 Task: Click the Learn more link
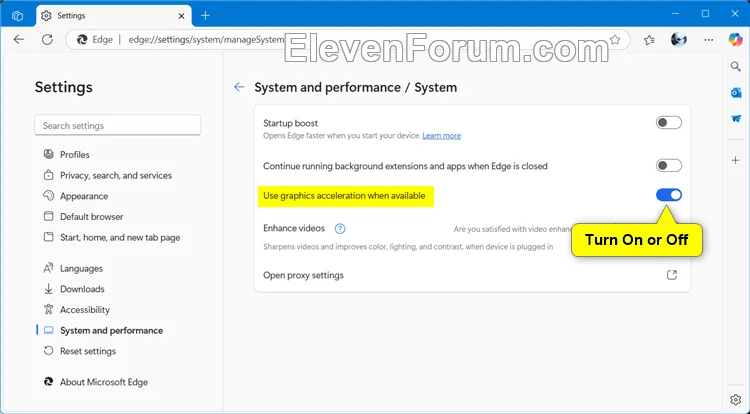441,136
